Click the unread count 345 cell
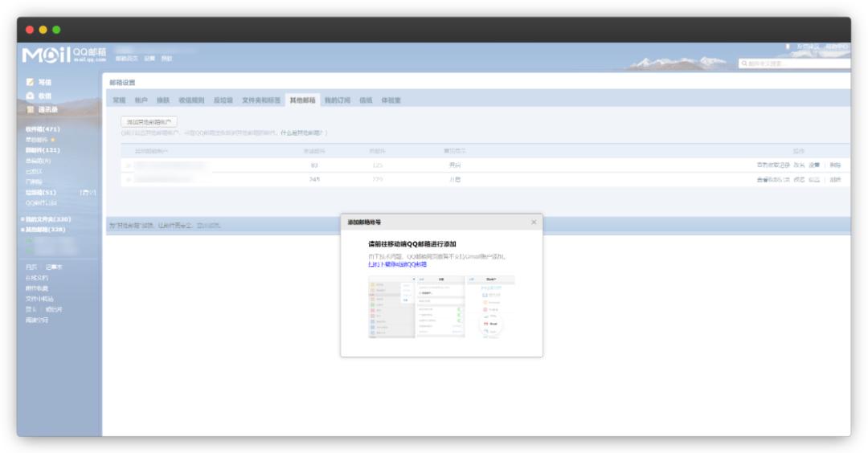 [x=314, y=179]
